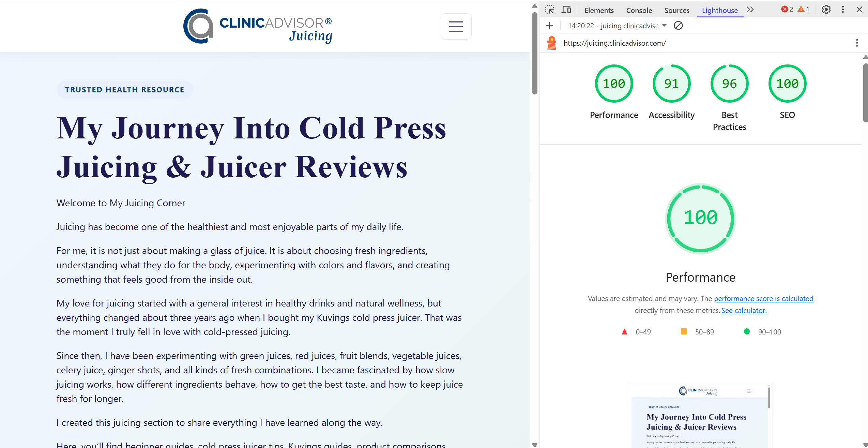Click the page scrollbar down arrow
Image resolution: width=868 pixels, height=448 pixels.
point(535,445)
